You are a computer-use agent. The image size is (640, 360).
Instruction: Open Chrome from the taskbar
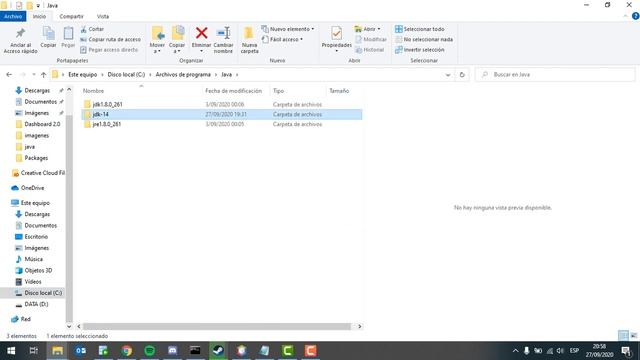(127, 351)
